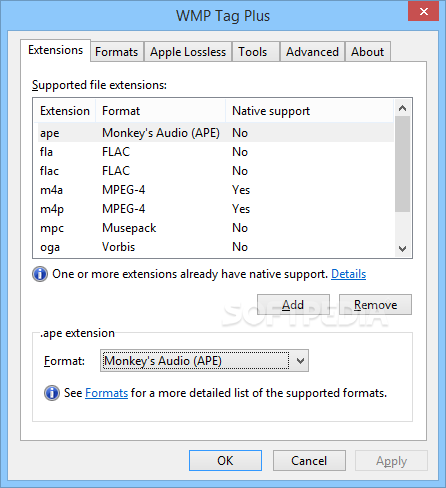This screenshot has width=446, height=488.
Task: Open the Format combo box for .ape
Action: pyautogui.click(x=204, y=361)
